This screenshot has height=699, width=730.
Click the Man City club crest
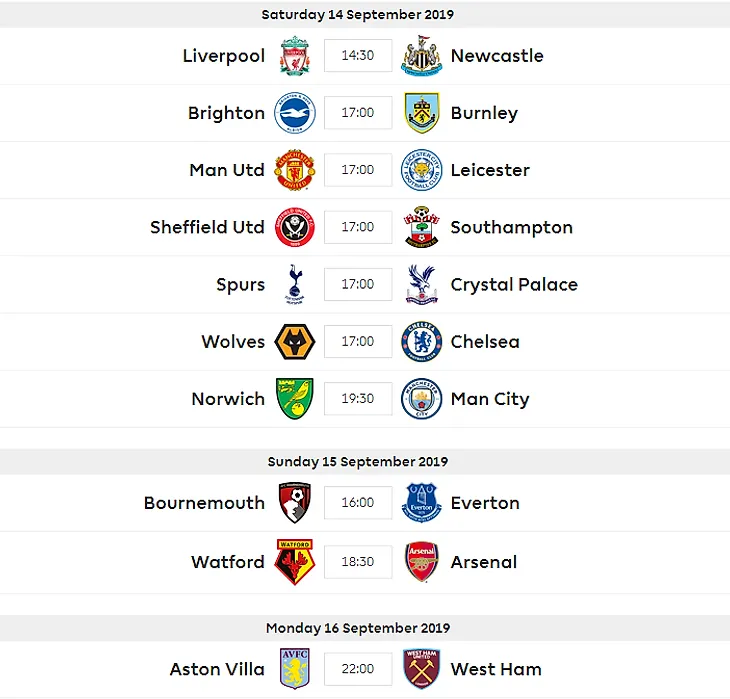coord(421,399)
